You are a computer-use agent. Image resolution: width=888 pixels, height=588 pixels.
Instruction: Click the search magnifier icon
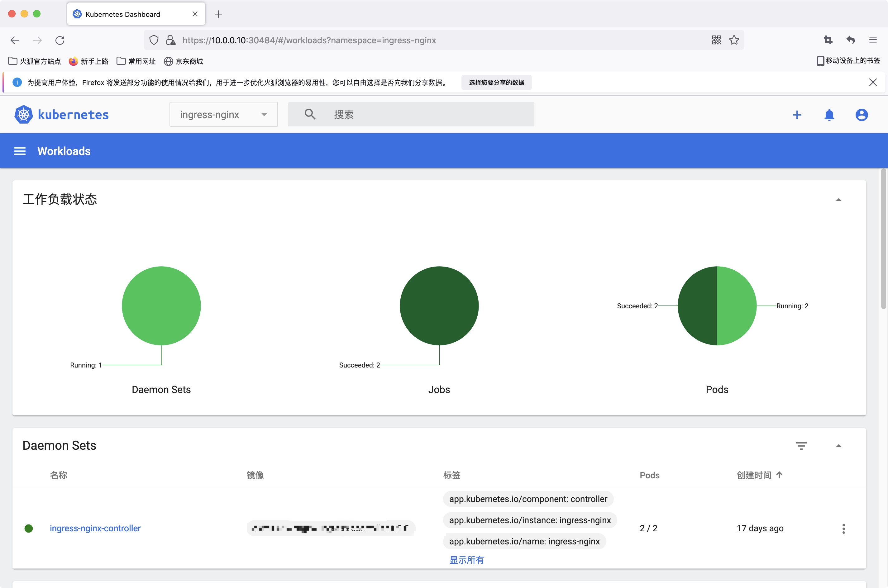tap(310, 114)
